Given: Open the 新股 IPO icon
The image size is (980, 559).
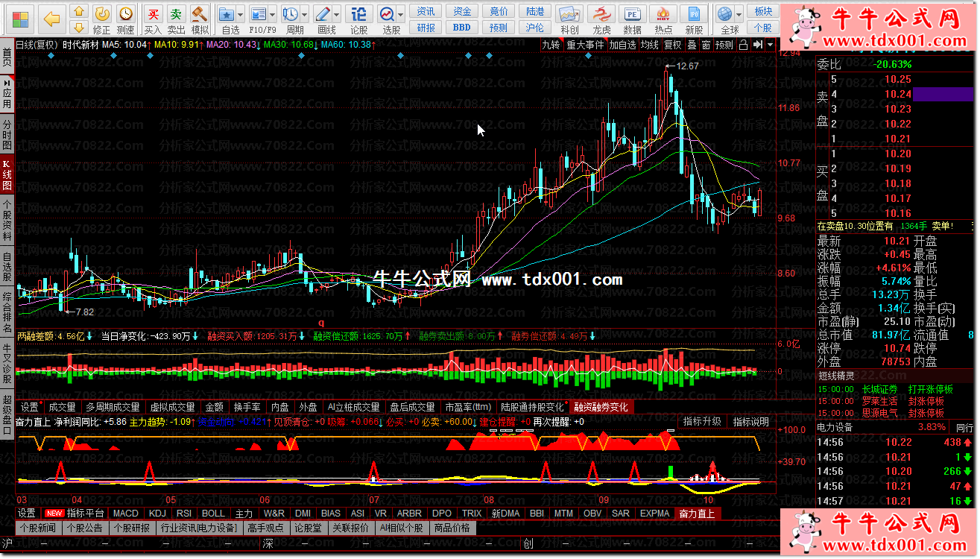Looking at the screenshot, I should 694,19.
